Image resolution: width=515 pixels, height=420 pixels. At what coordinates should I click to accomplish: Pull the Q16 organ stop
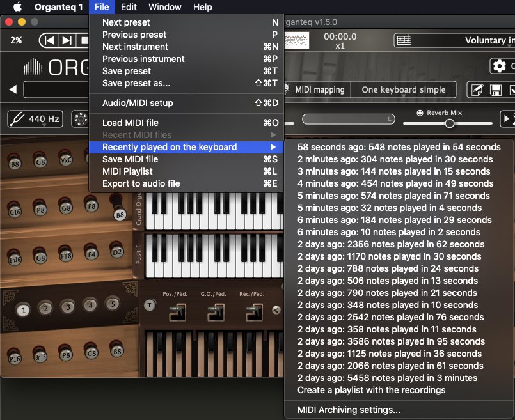15,212
